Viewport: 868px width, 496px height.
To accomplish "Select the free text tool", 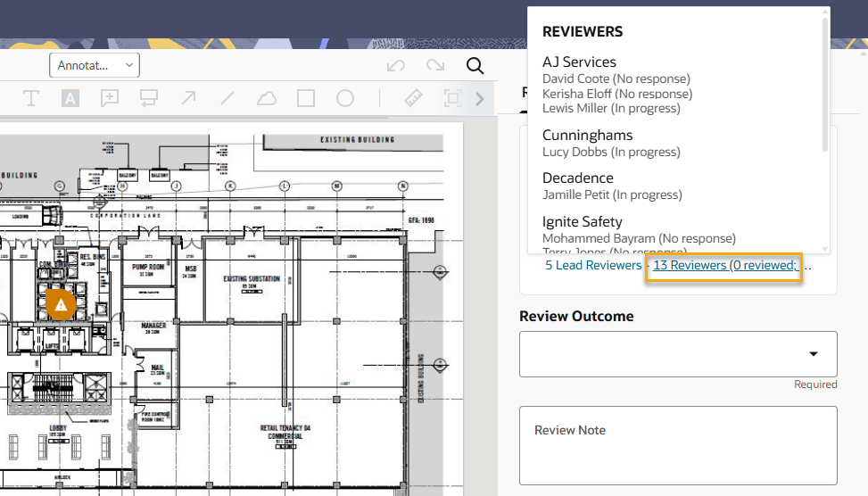I will pos(31,98).
